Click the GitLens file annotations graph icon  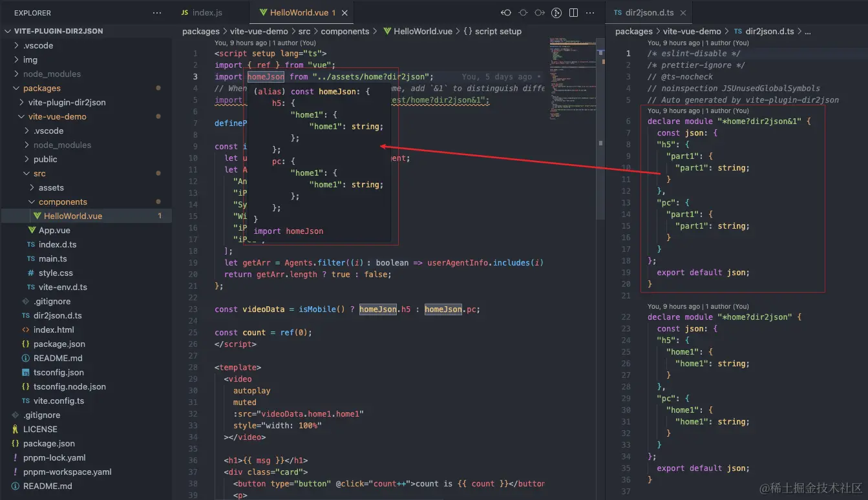tap(557, 12)
